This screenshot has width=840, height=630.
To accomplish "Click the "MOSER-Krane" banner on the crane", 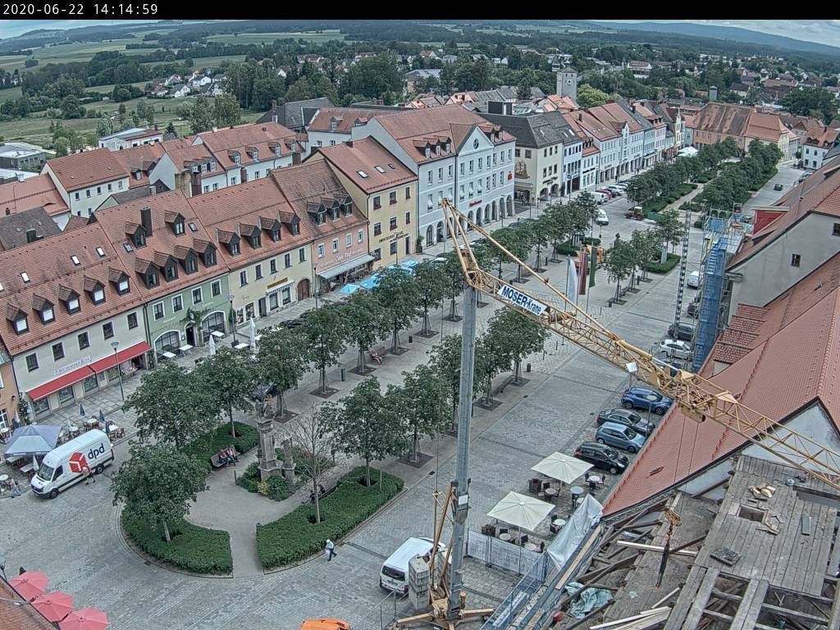I will coord(522,300).
